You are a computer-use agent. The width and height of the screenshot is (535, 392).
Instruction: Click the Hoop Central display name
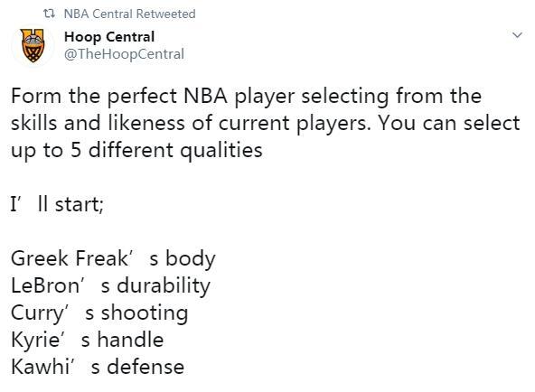tap(109, 37)
